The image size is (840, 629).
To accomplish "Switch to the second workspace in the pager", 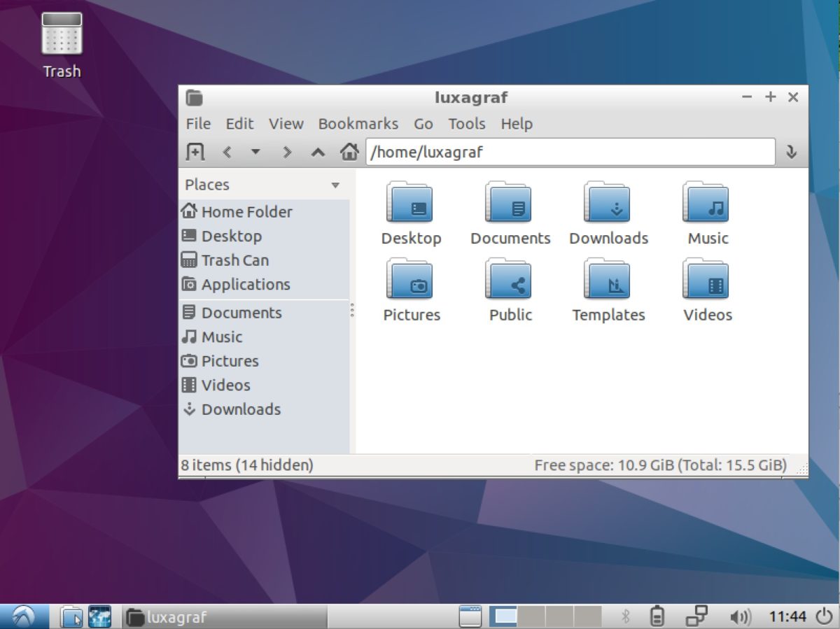I will pos(532,616).
